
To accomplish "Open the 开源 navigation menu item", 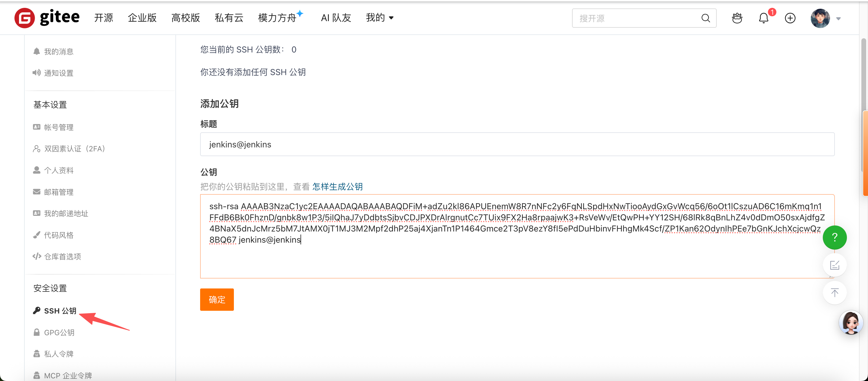I will pos(103,18).
